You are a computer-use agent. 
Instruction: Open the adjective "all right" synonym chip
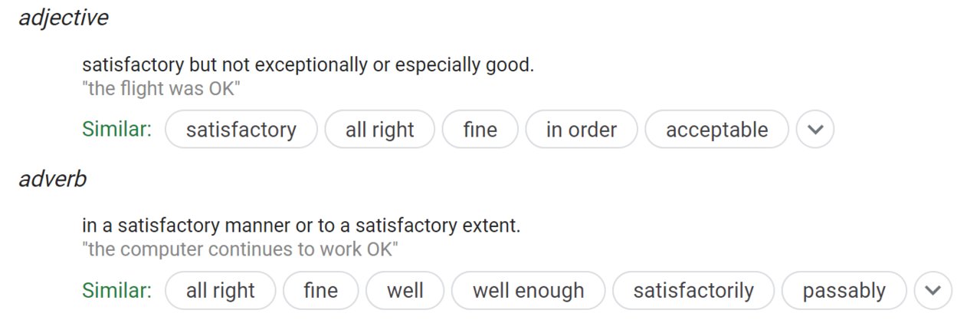[x=380, y=130]
